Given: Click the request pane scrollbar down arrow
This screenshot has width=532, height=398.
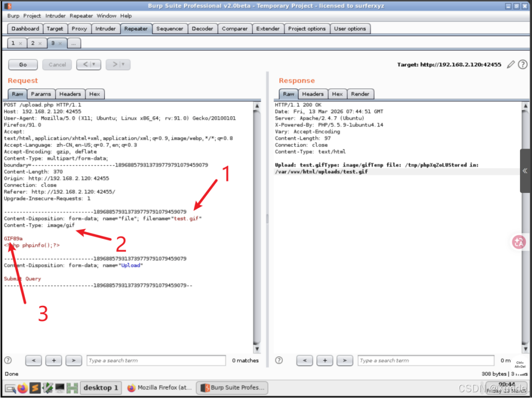Looking at the screenshot, I should [x=257, y=349].
